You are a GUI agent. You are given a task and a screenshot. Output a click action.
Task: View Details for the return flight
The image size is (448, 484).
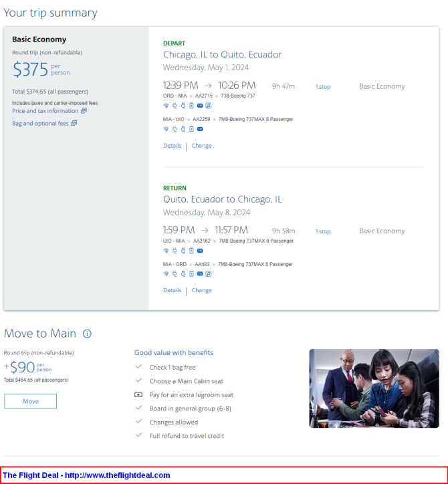pyautogui.click(x=172, y=290)
